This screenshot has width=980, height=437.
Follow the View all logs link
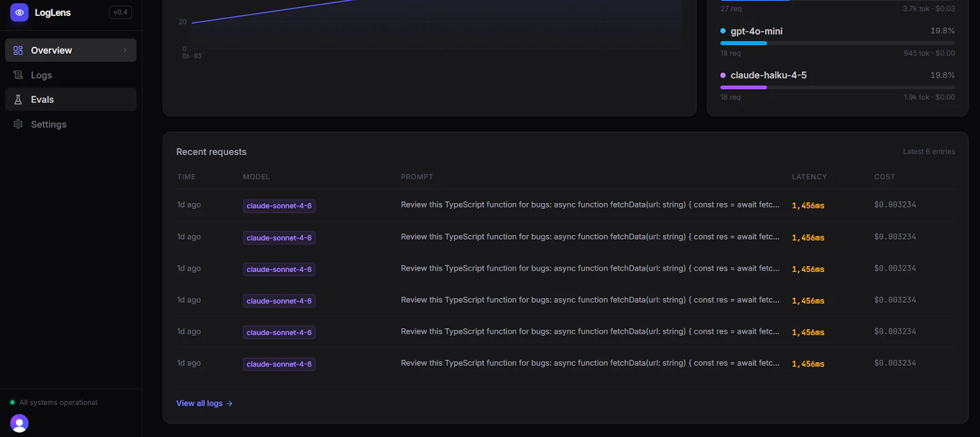[x=205, y=403]
